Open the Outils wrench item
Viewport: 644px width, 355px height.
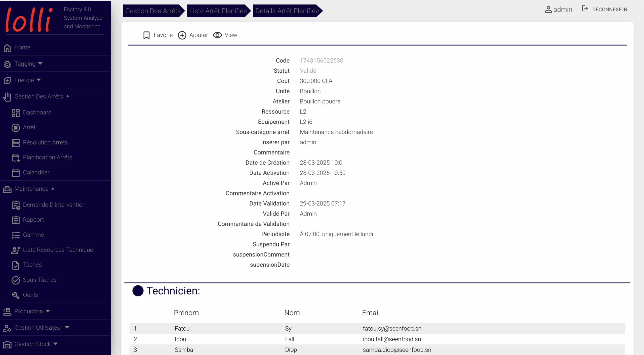pos(30,295)
